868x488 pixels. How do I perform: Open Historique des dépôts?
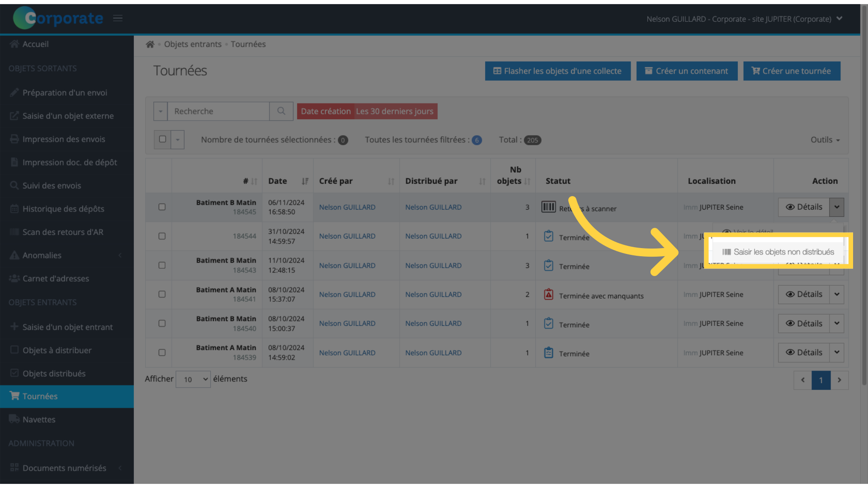pos(67,209)
